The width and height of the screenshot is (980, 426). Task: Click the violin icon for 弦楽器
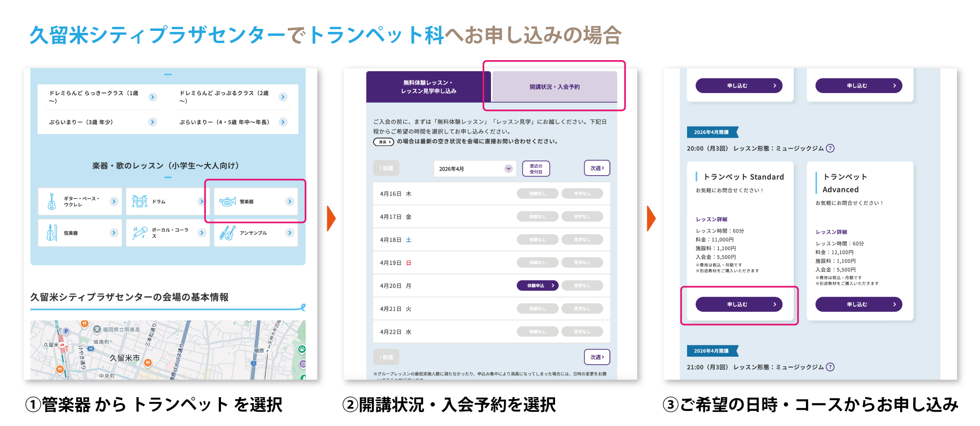click(x=52, y=233)
